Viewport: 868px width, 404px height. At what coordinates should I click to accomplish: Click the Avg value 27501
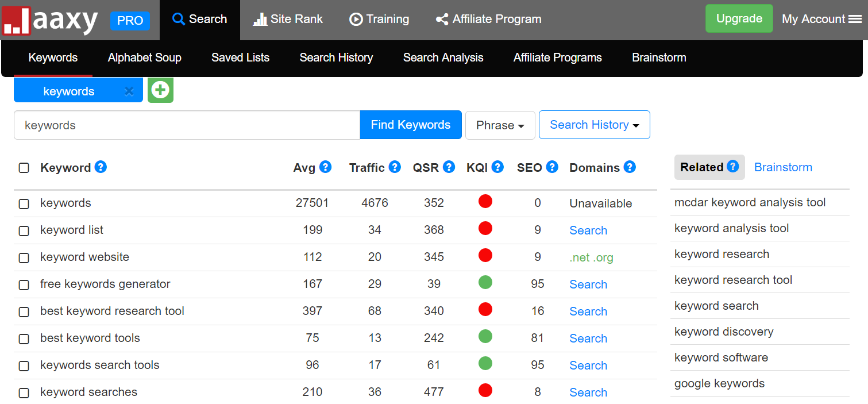312,203
